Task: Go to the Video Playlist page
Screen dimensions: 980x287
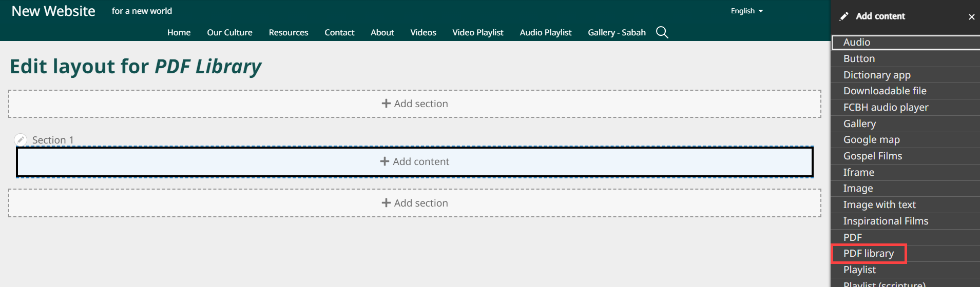Action: [478, 32]
